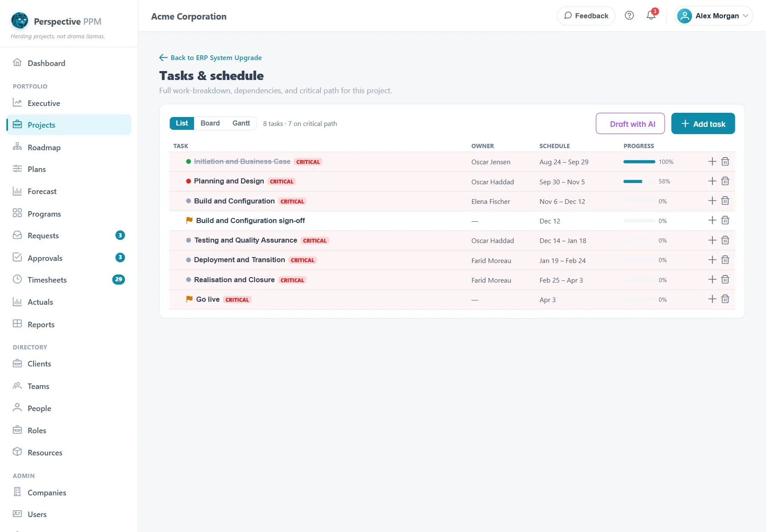This screenshot has width=766, height=532.
Task: Click the trash icon for Build and Configuration sign-off
Action: [725, 220]
